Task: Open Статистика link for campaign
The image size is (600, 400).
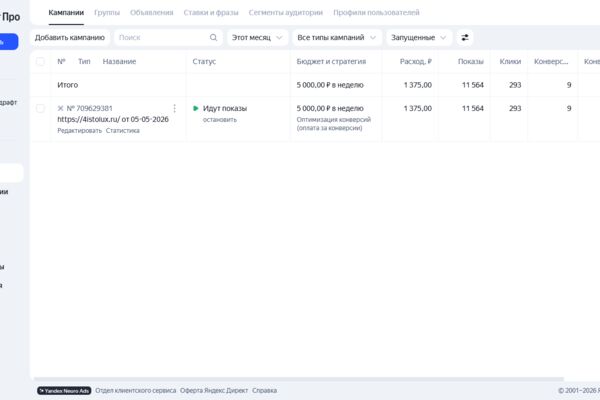Action: point(122,131)
